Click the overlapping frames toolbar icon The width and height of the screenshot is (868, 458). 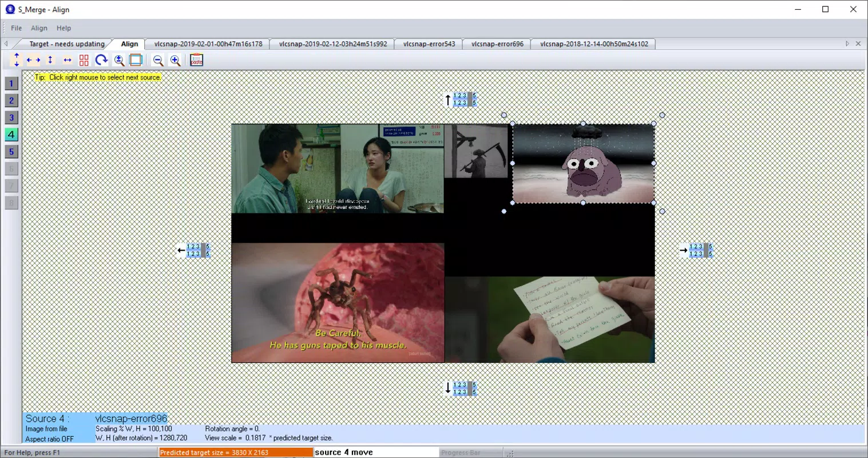tap(136, 60)
